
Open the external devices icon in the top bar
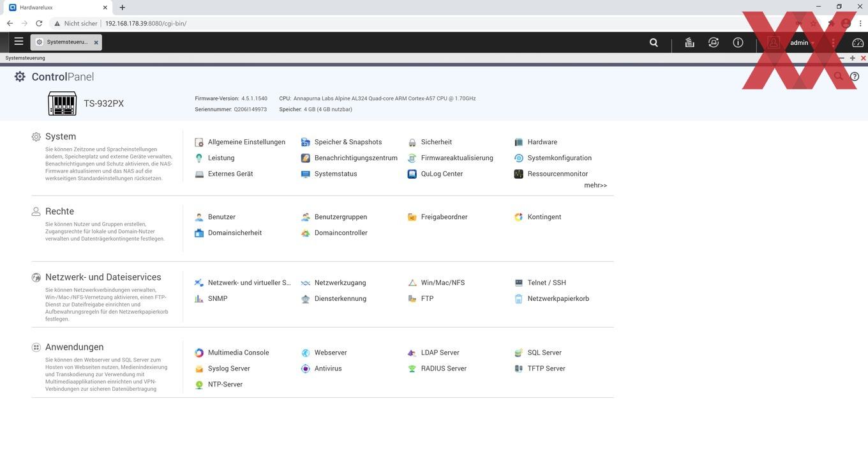click(714, 43)
